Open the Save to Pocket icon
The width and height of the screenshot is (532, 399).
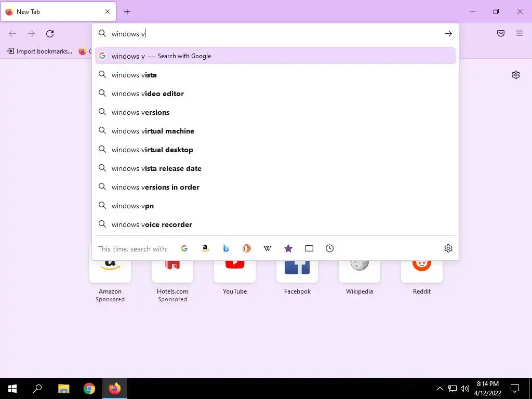pyautogui.click(x=501, y=33)
